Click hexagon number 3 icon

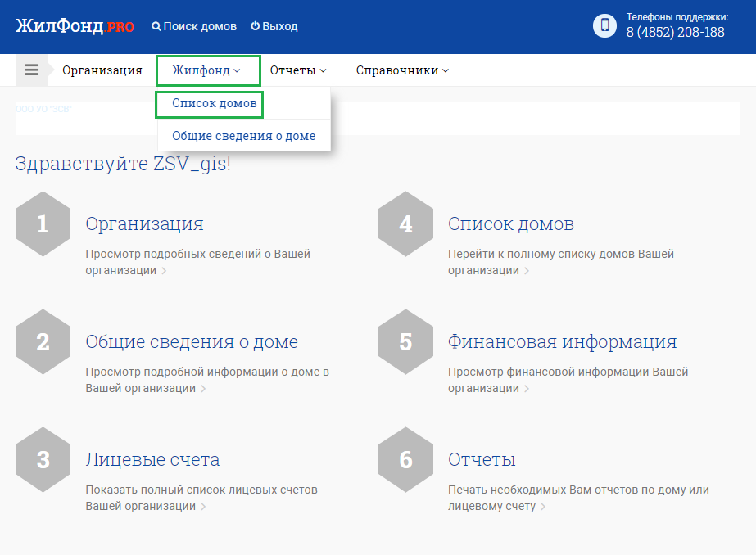43,460
